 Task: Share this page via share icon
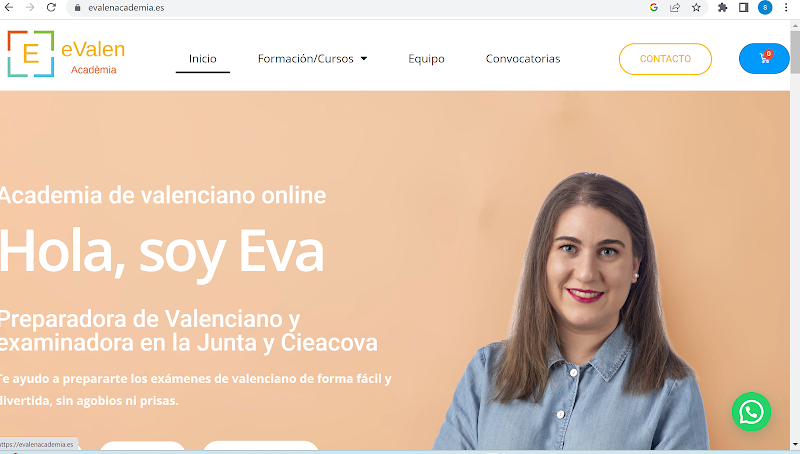pyautogui.click(x=675, y=8)
